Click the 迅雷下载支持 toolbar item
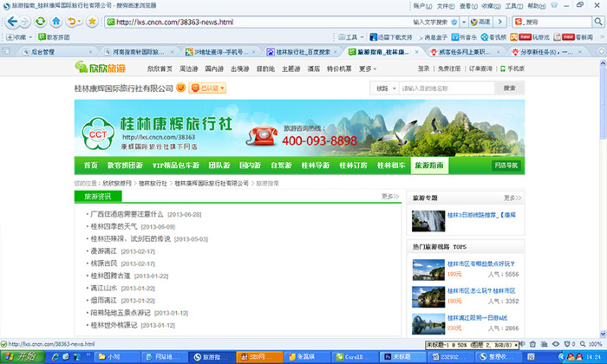This screenshot has height=364, width=607. click(x=391, y=37)
